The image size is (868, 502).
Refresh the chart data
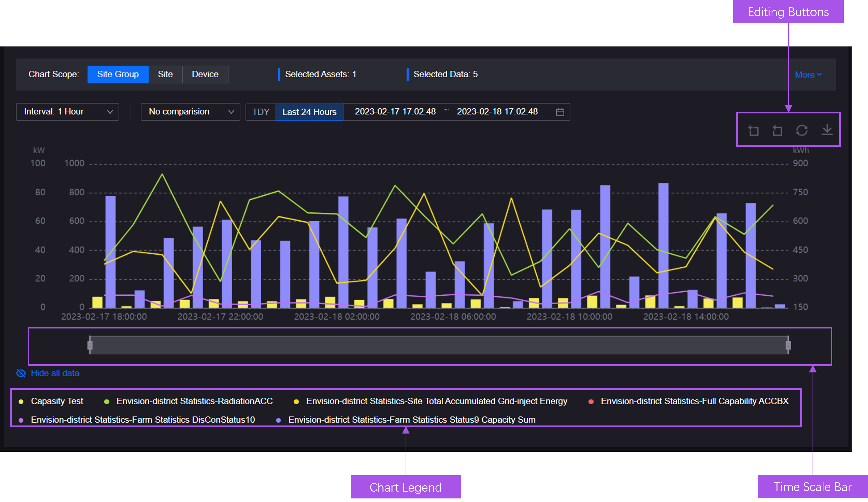(x=802, y=130)
